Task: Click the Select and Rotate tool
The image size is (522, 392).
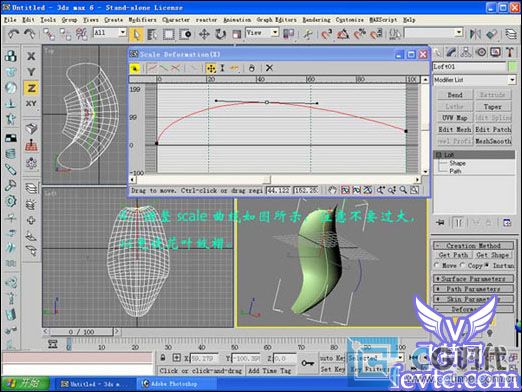Action: [x=220, y=34]
